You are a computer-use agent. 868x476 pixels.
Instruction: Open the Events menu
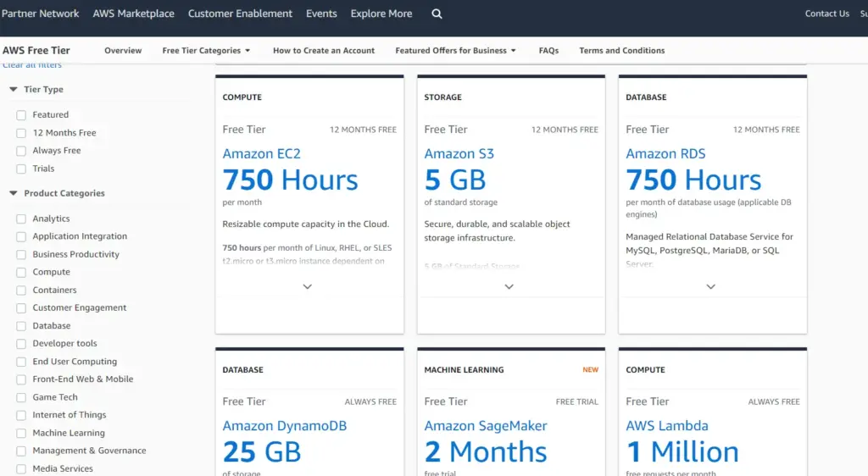click(321, 14)
